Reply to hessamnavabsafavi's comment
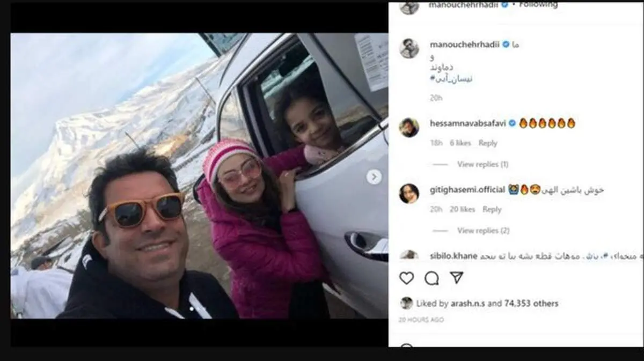Image resolution: width=644 pixels, height=361 pixels. coord(488,143)
